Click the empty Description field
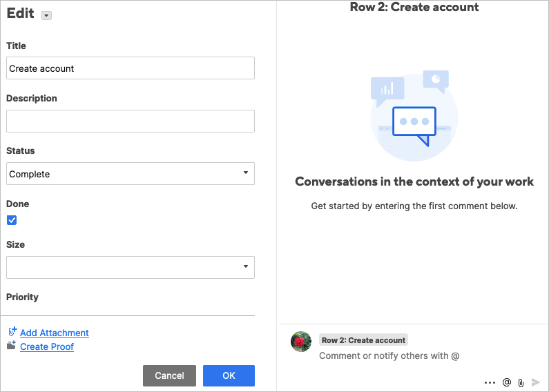Screen dimensions: 549x392 pyautogui.click(x=131, y=121)
